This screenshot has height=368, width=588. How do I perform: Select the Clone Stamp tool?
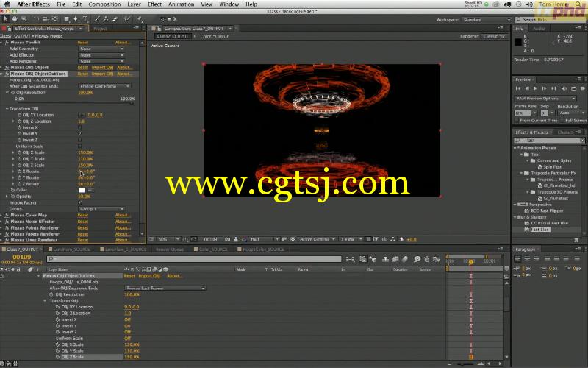(x=106, y=19)
